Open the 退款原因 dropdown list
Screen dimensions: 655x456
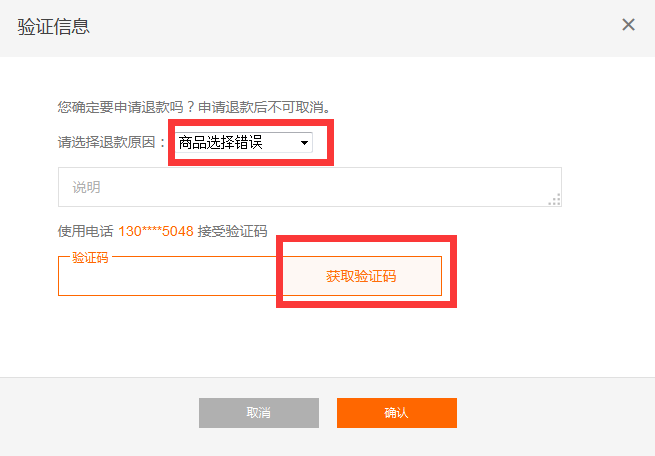pyautogui.click(x=243, y=143)
